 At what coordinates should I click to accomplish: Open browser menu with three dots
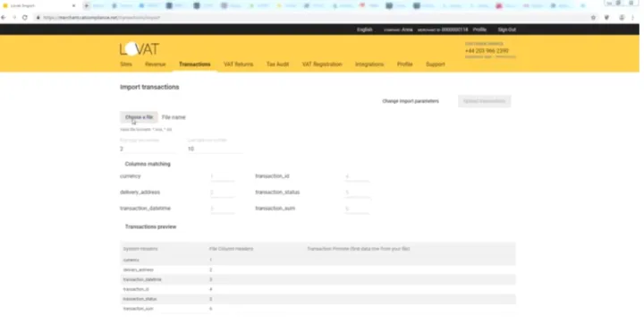click(633, 18)
